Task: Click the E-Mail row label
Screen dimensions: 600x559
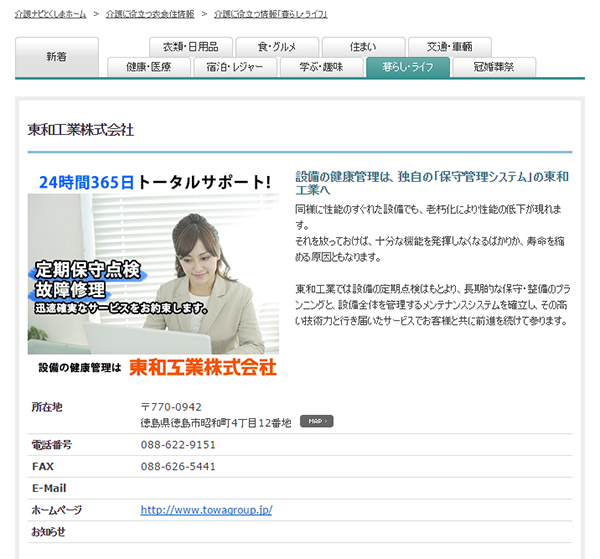Action: pos(49,488)
